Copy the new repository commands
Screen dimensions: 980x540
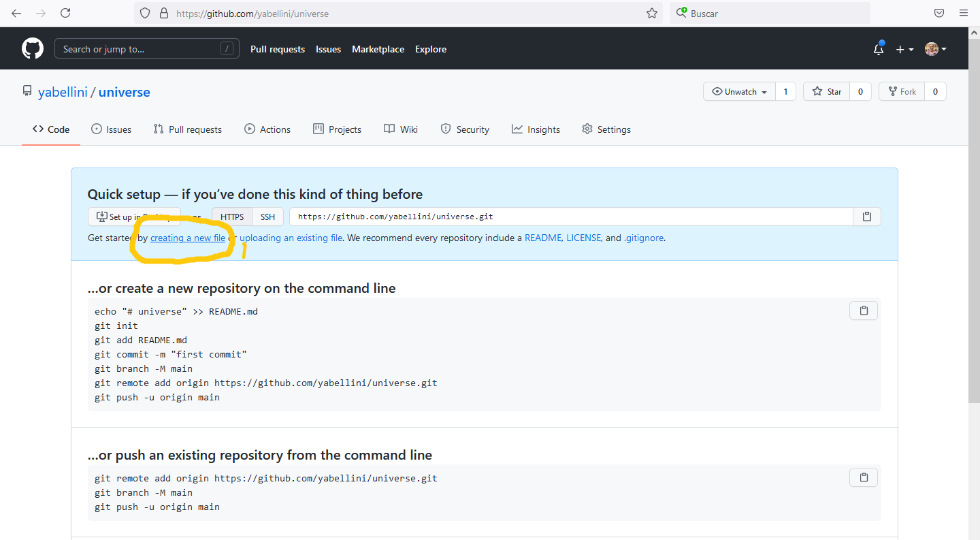[864, 311]
